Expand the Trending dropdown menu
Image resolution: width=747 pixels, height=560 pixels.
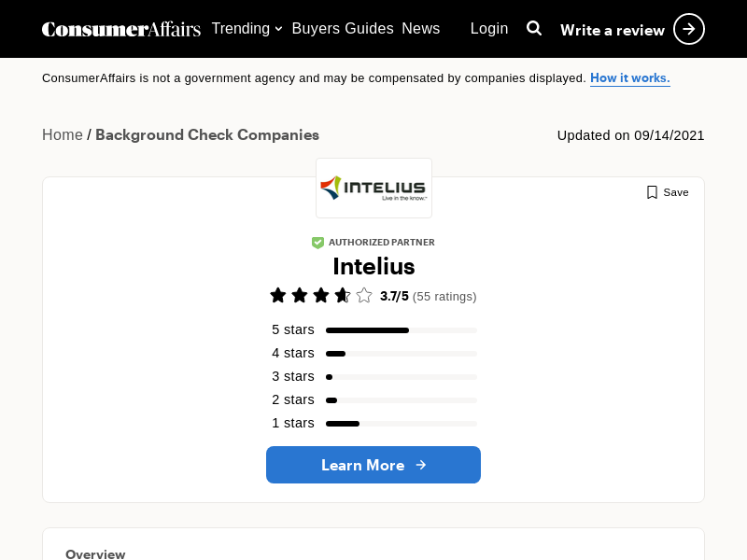click(x=247, y=29)
